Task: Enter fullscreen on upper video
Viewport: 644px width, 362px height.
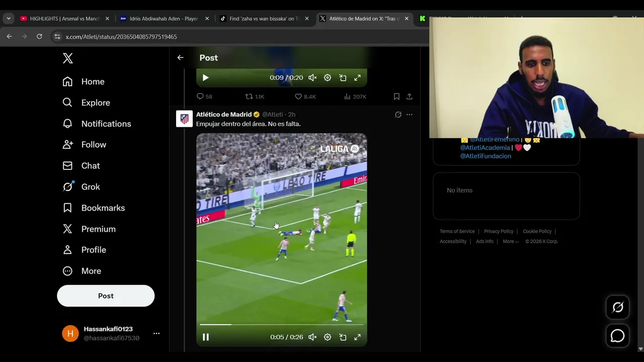Action: pos(357,77)
